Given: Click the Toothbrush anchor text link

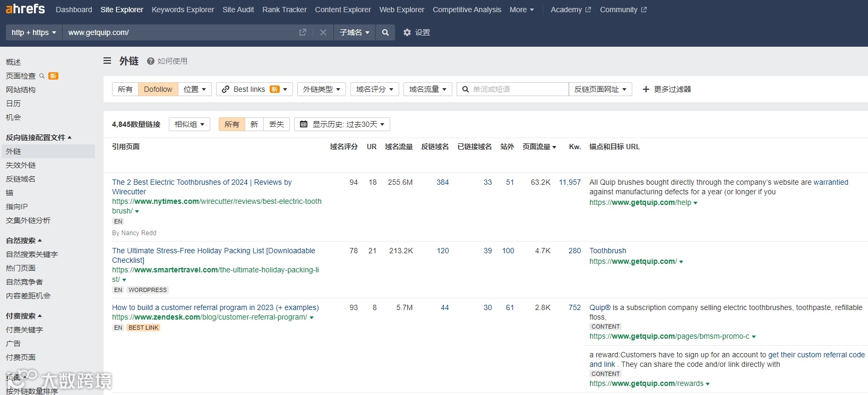Looking at the screenshot, I should tap(608, 251).
